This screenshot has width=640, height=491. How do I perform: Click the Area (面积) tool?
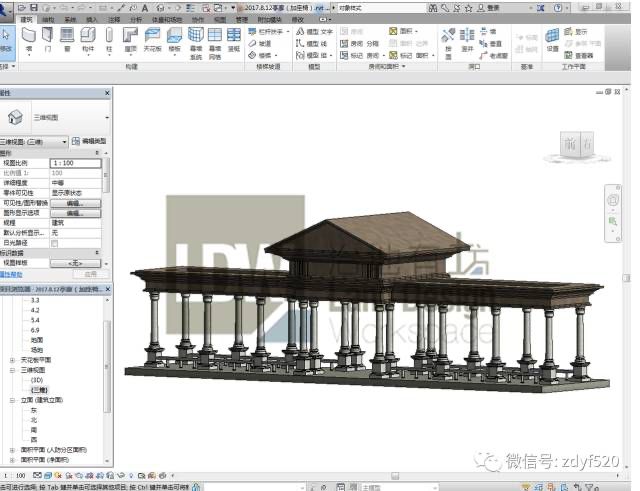pyautogui.click(x=403, y=31)
